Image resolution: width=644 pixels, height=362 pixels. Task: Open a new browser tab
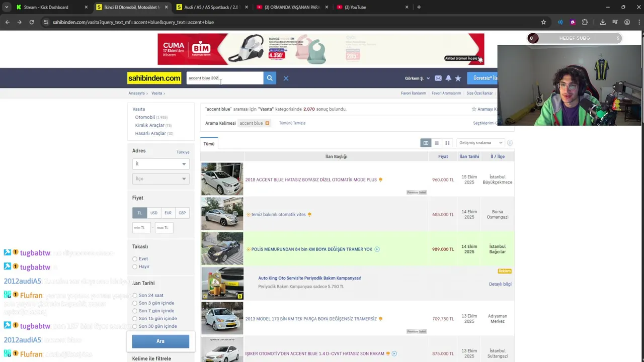pyautogui.click(x=419, y=7)
